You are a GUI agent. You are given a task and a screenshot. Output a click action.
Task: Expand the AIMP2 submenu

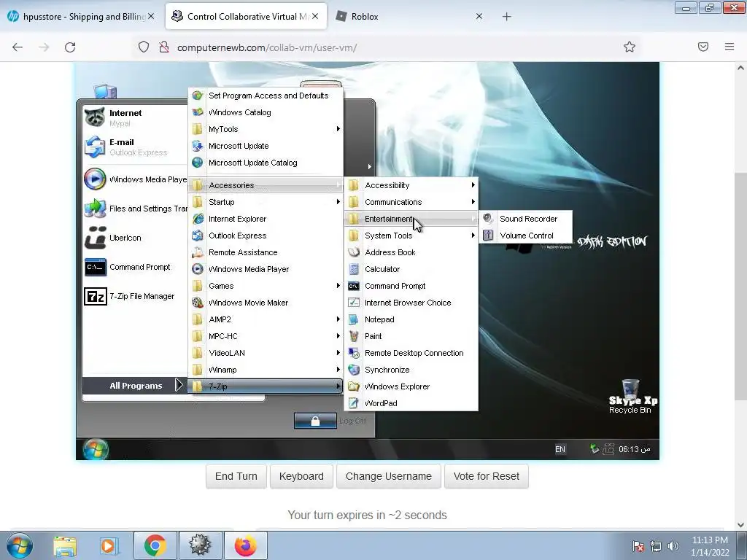click(x=266, y=319)
